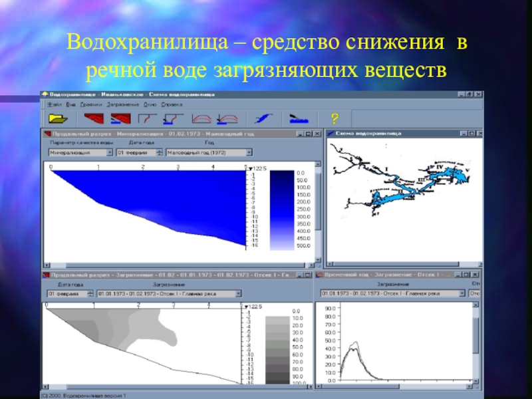Screen dimensions: 532x399
Task: Open the Вид menu
Action: (70, 104)
